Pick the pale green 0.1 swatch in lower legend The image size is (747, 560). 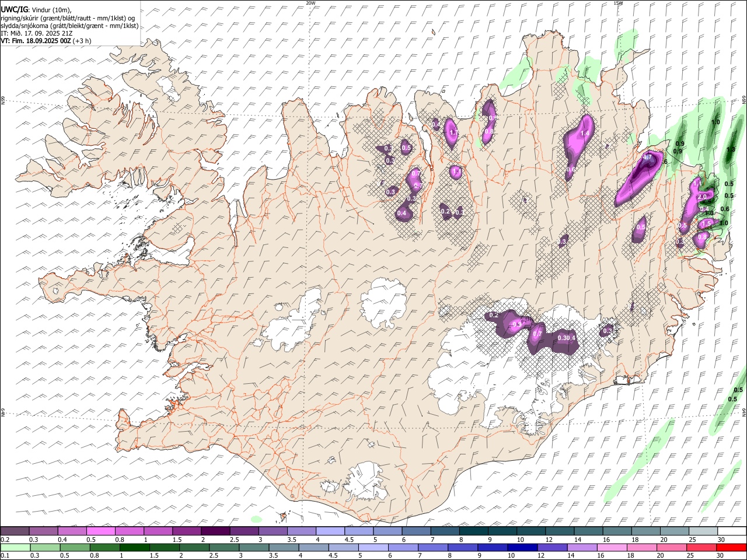[x=15, y=547]
